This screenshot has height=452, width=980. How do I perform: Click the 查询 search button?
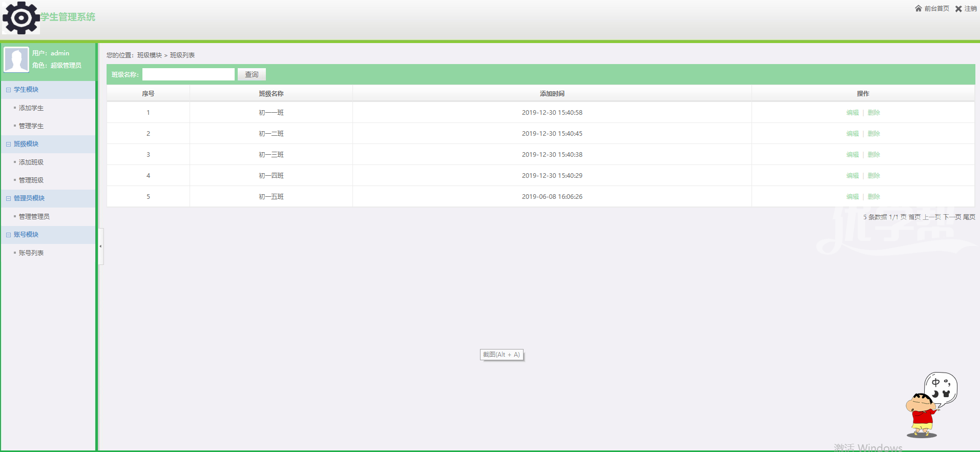(252, 75)
